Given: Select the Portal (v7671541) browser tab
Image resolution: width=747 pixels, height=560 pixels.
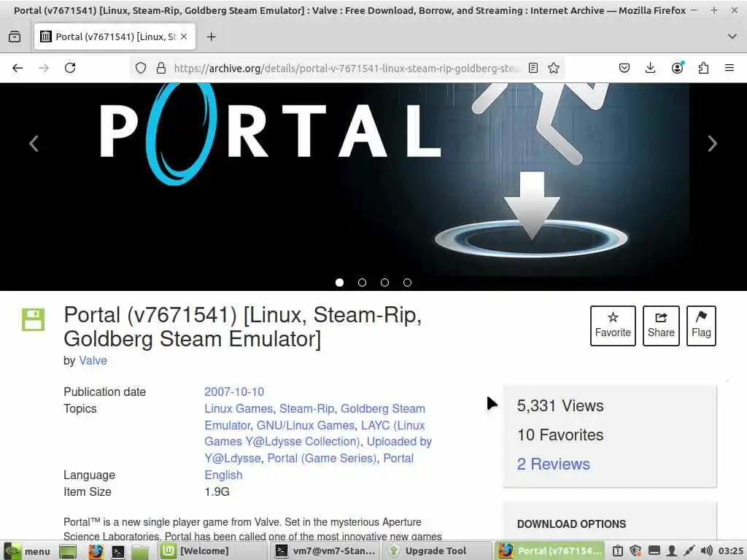Looking at the screenshot, I should tap(115, 36).
